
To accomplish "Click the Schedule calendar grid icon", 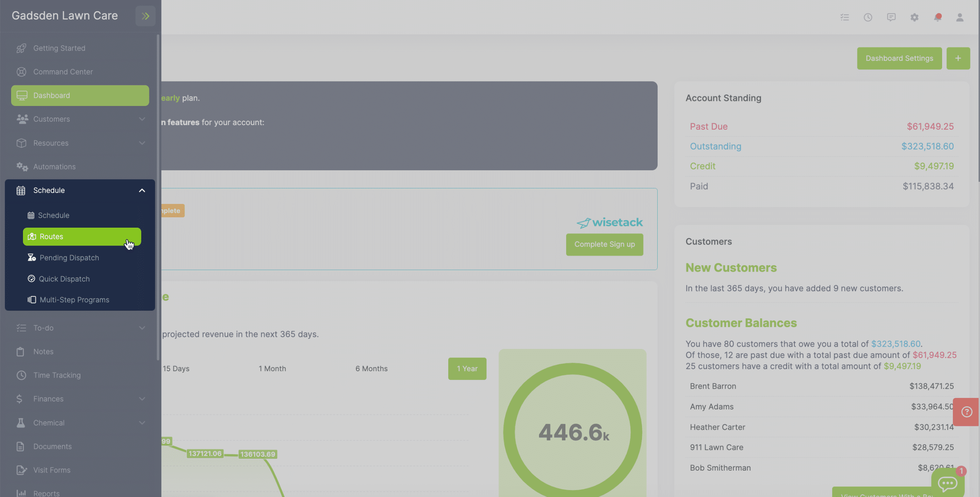I will 21,191.
